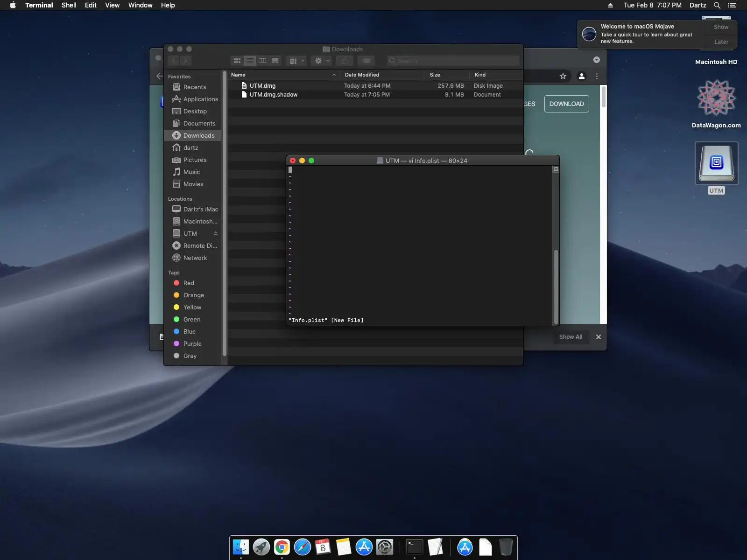Go forward in the Finder window
The image size is (747, 560).
coord(185,61)
